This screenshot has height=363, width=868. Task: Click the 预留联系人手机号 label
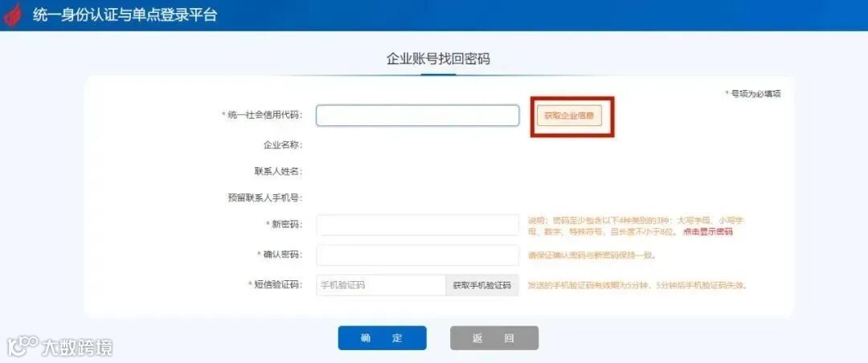point(264,198)
